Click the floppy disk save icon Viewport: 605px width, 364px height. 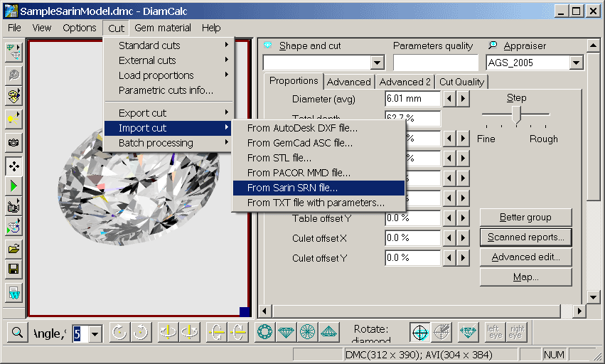pos(14,269)
